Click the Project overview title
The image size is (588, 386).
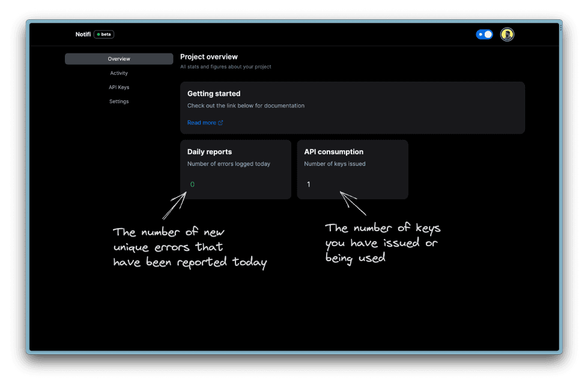[x=209, y=57]
